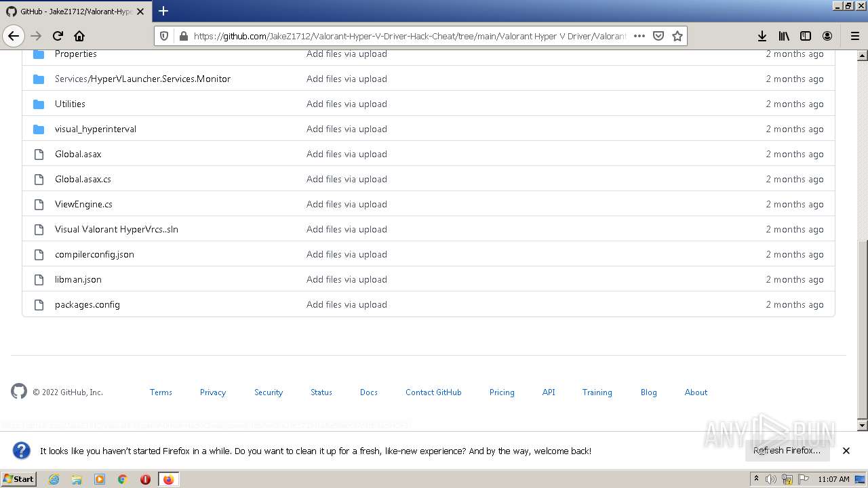This screenshot has height=488, width=868.
Task: Reload the current GitHub page
Action: pyautogui.click(x=58, y=36)
